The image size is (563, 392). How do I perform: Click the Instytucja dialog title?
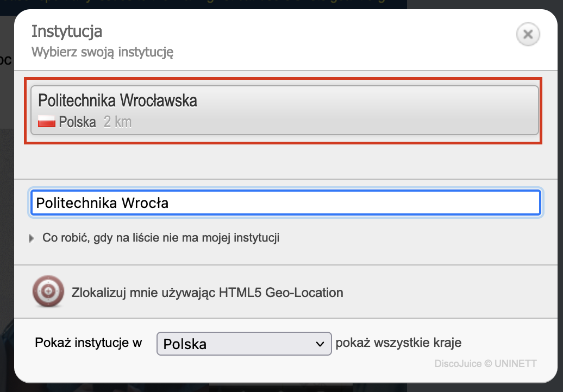click(66, 31)
